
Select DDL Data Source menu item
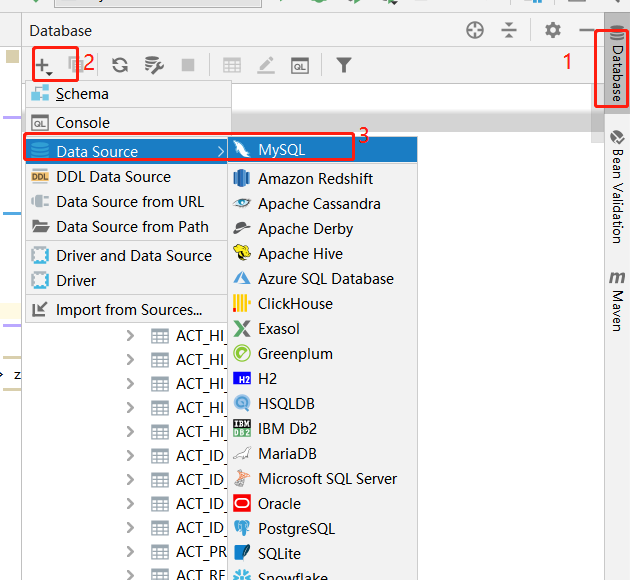click(127, 177)
